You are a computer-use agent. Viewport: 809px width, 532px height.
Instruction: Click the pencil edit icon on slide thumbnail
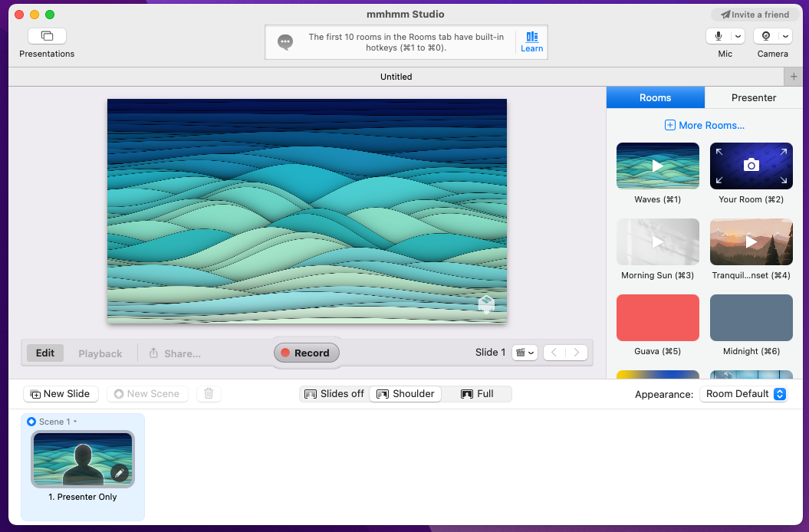click(x=119, y=473)
